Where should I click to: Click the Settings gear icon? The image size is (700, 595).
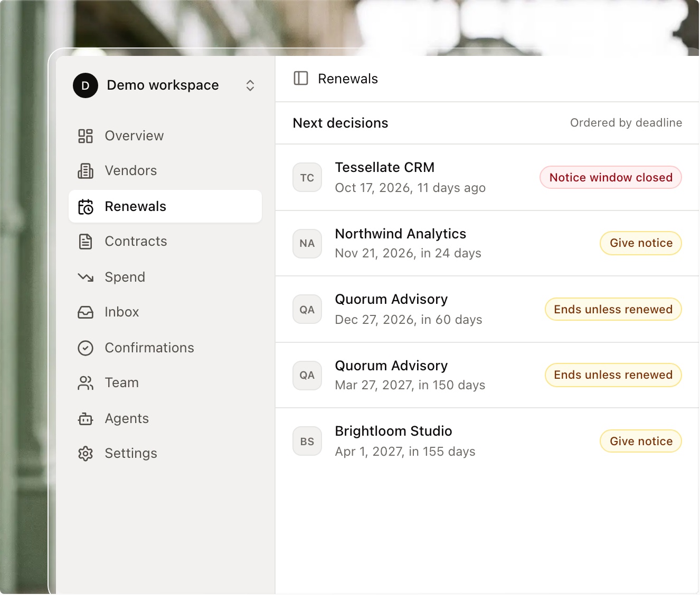click(x=86, y=454)
